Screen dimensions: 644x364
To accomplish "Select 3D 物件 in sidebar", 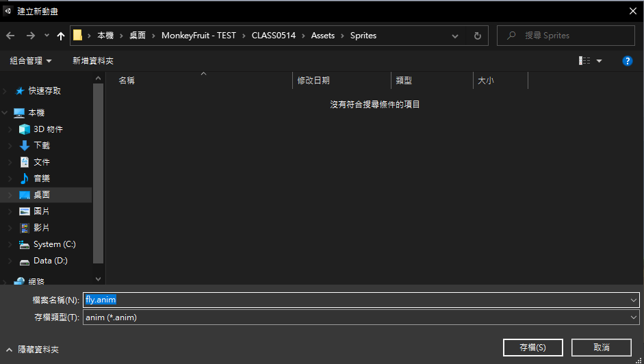I will point(48,129).
